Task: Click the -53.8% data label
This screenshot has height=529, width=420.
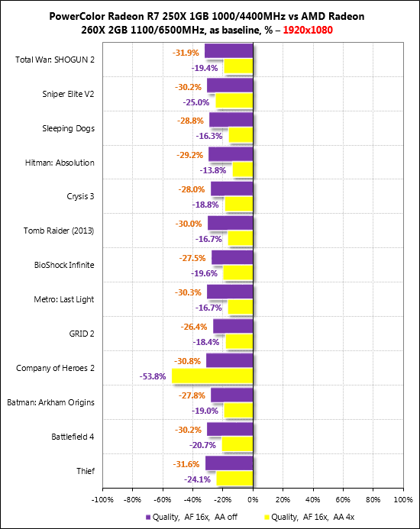Action: pos(153,376)
